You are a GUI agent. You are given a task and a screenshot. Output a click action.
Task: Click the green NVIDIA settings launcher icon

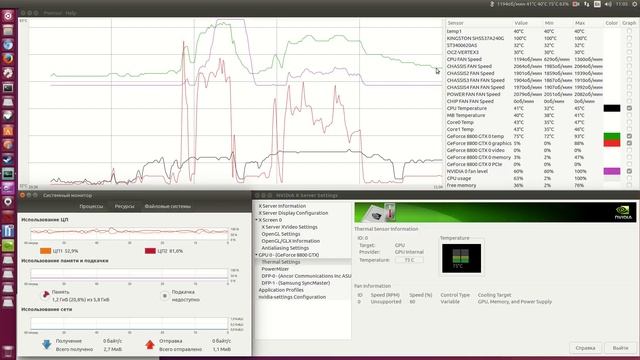8,245
